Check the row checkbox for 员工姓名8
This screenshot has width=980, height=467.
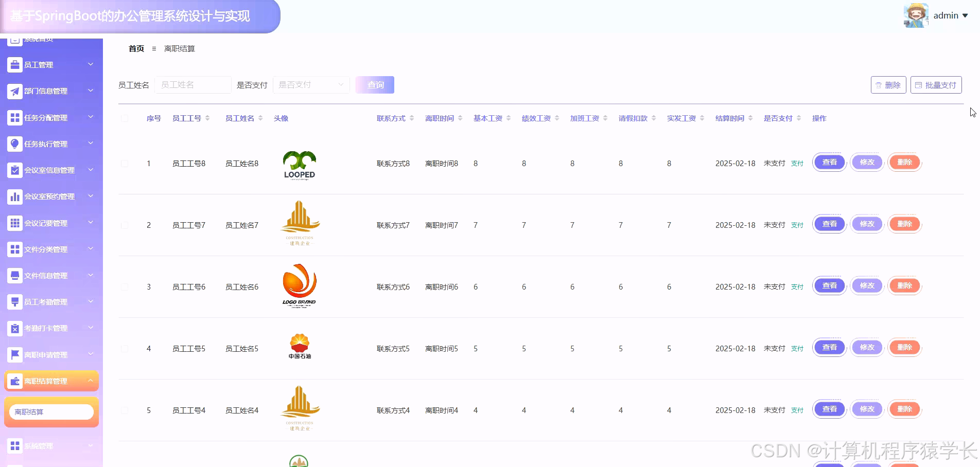click(x=125, y=163)
